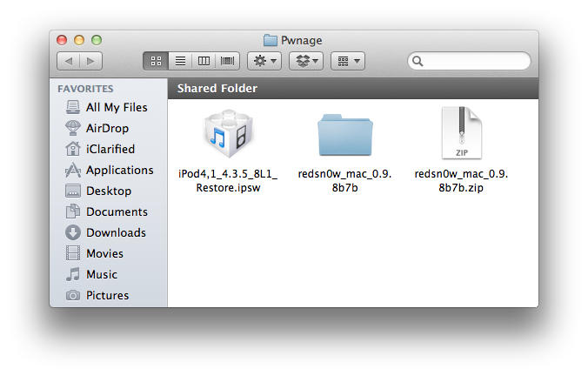This screenshot has width=588, height=376.
Task: Click the Pwnage folder title icon
Action: click(x=271, y=39)
